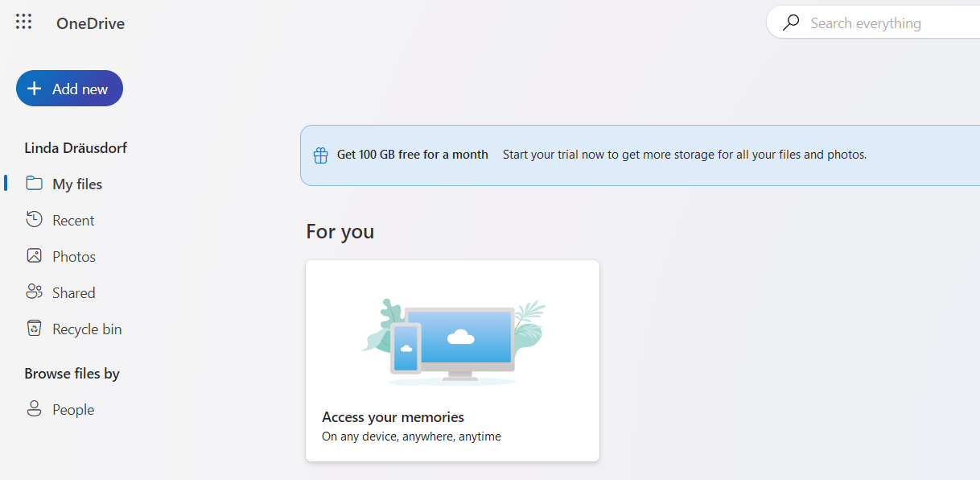Click the For you heading
This screenshot has width=980, height=480.
coord(340,232)
